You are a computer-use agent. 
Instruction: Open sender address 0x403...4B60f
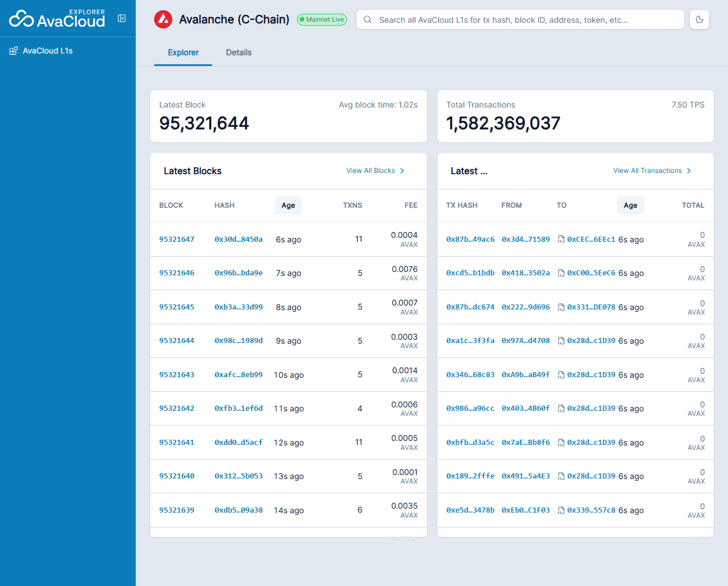tap(526, 408)
